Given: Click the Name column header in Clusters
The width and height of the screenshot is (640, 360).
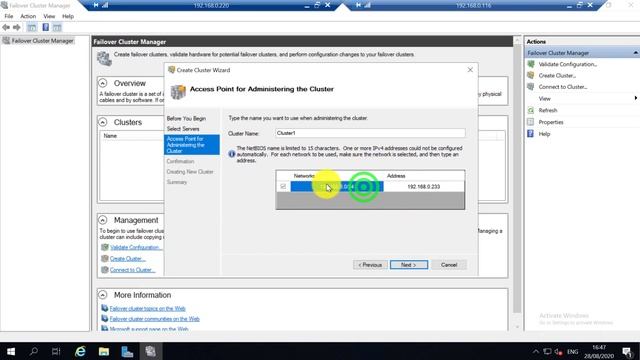Looking at the screenshot, I should [110, 136].
